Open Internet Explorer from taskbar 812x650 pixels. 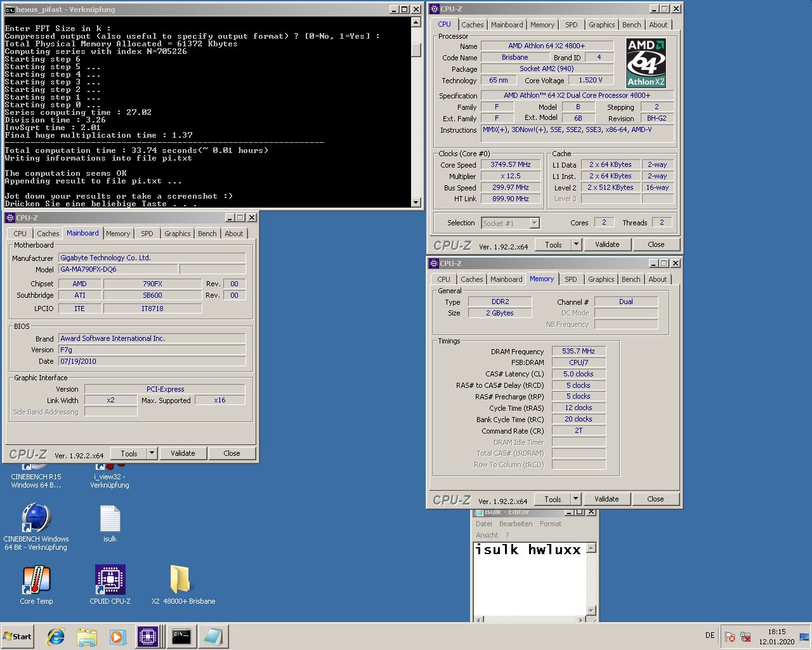click(x=56, y=637)
